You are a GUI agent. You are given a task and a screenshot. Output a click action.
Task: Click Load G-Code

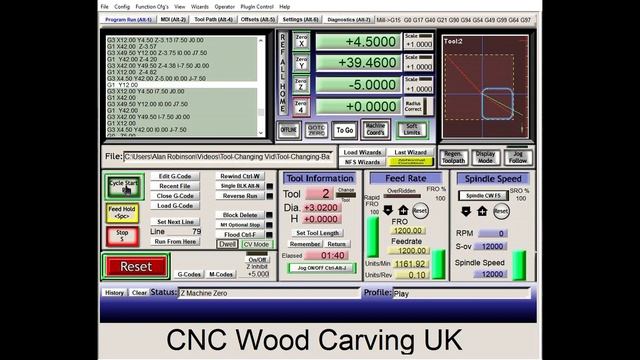click(x=175, y=205)
